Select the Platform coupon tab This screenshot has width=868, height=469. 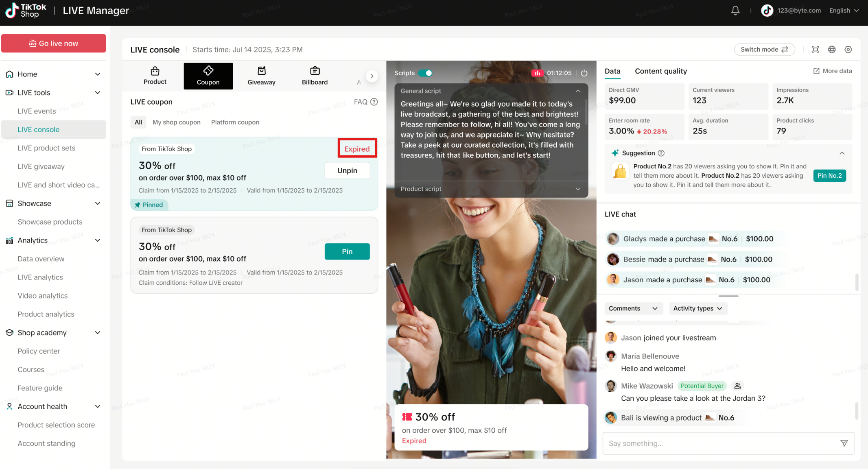(x=235, y=122)
